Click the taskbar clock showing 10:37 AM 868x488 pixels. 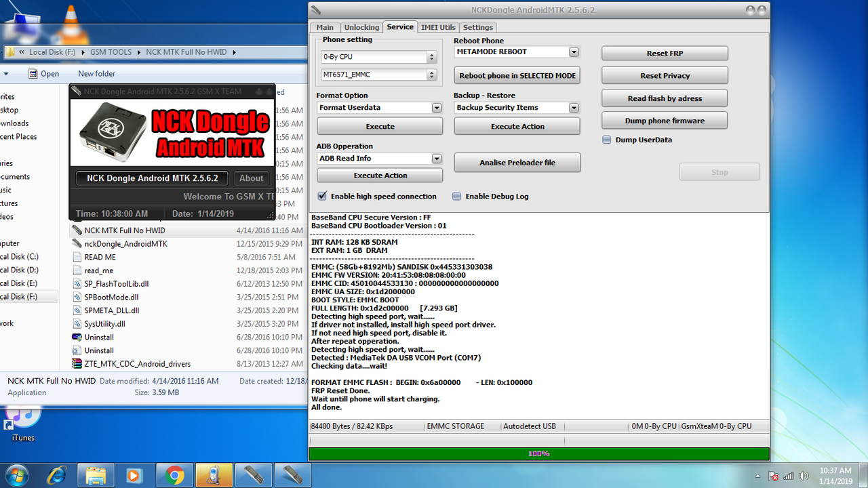835,475
